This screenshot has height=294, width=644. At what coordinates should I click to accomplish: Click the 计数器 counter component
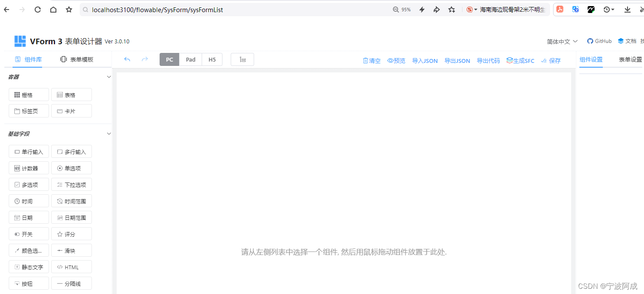(29, 168)
